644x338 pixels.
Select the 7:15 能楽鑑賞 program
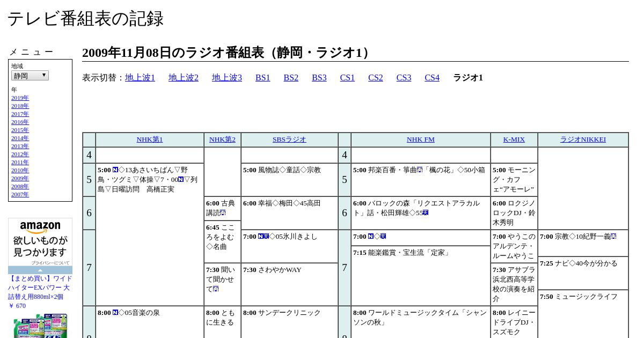click(421, 276)
